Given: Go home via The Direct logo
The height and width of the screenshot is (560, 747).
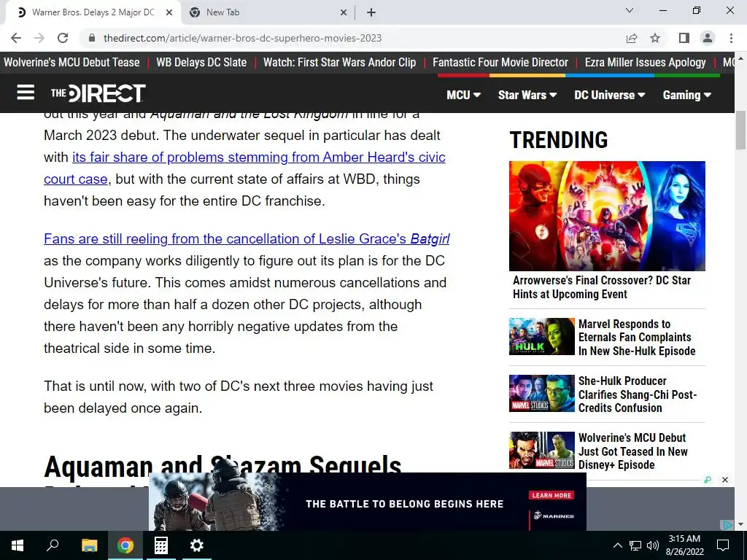Looking at the screenshot, I should (x=98, y=93).
